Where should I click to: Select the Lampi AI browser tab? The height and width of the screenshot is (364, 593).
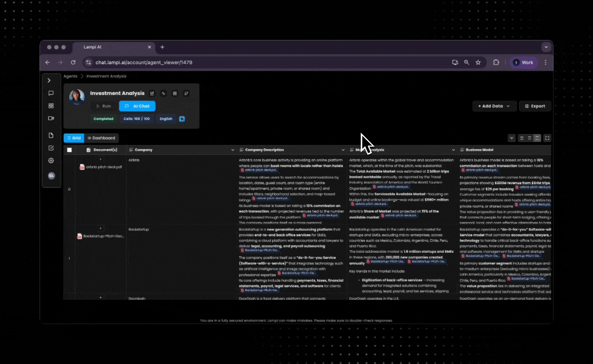click(113, 47)
